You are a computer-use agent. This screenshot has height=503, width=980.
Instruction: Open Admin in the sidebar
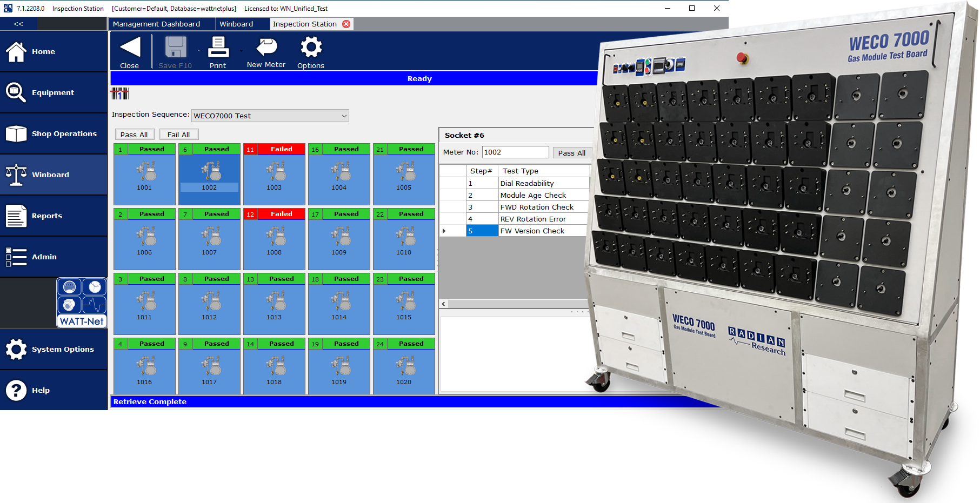(54, 257)
